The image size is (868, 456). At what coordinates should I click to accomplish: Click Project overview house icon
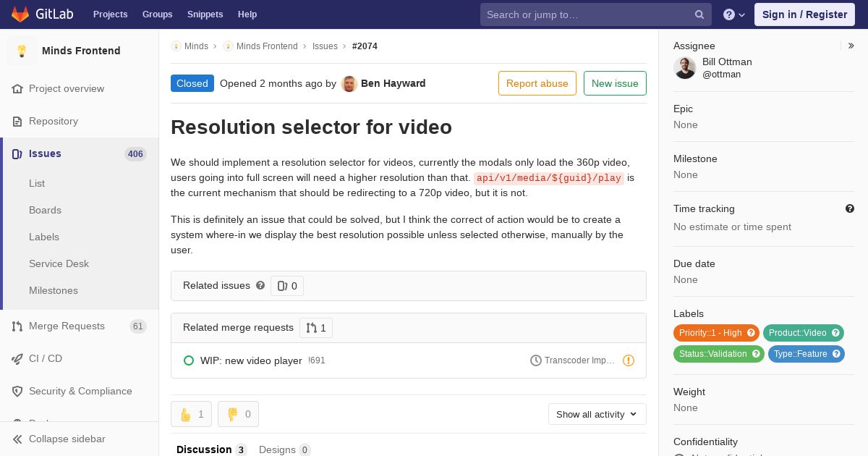[x=17, y=89]
